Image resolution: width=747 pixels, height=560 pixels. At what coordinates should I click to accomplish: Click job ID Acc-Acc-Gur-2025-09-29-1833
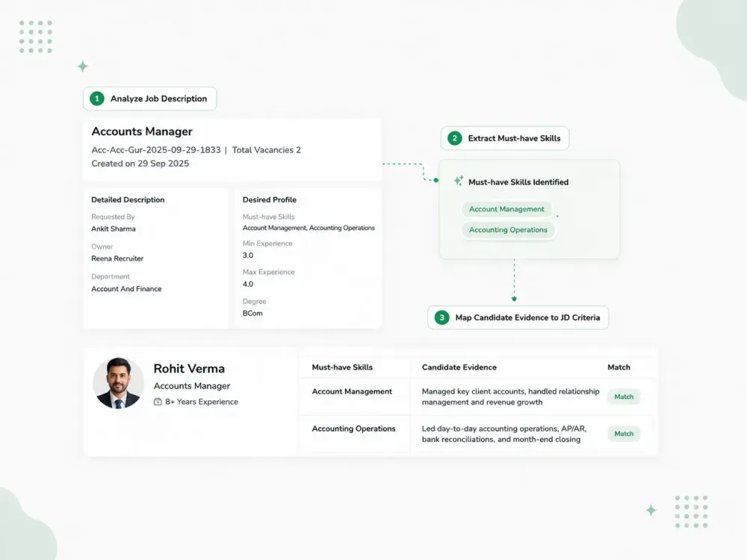pyautogui.click(x=156, y=150)
